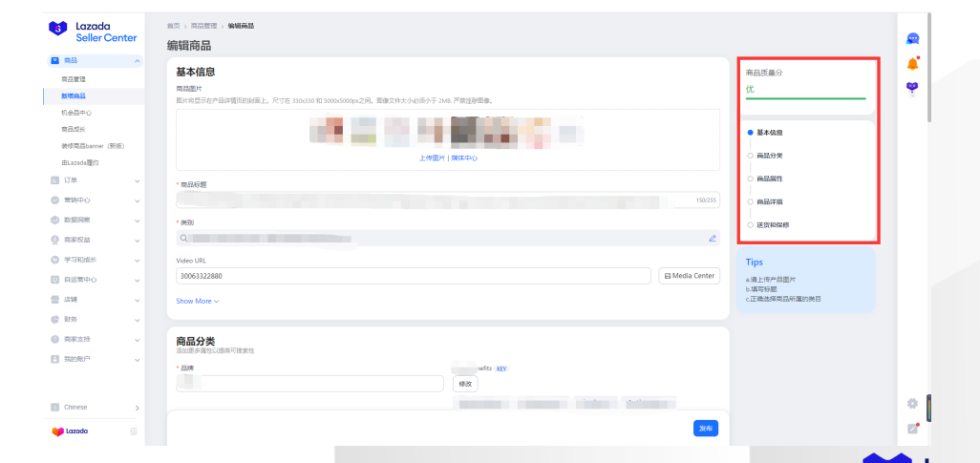
Task: Select 新增商品 in the sidebar
Action: [74, 96]
